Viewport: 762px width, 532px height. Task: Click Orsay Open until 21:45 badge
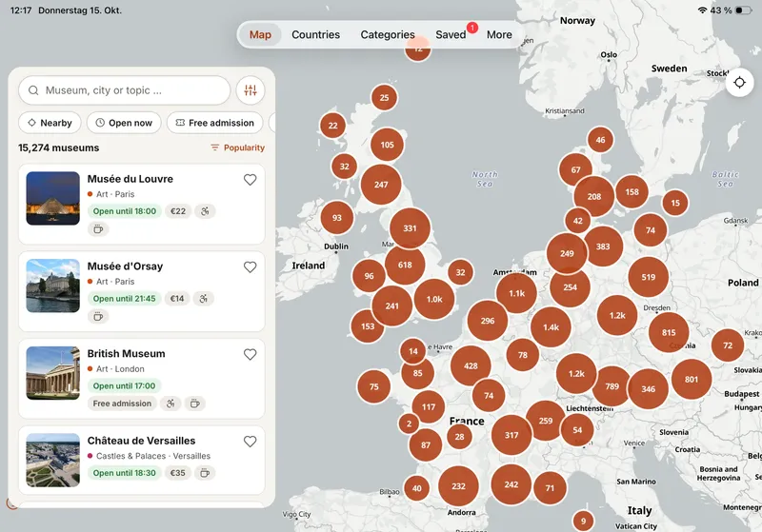pyautogui.click(x=125, y=299)
